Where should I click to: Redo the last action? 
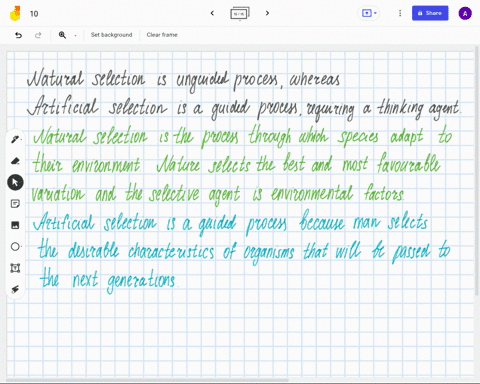click(38, 35)
